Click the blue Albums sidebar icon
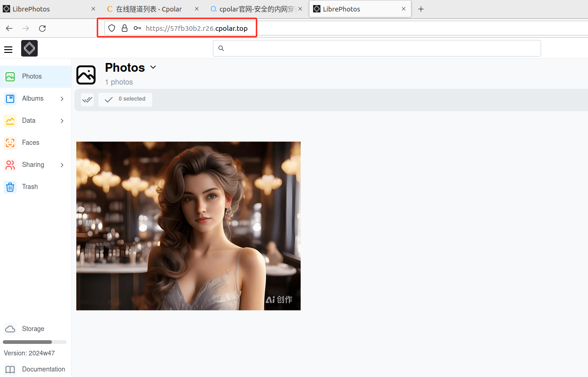Screen dimensions: 588x377 point(10,98)
